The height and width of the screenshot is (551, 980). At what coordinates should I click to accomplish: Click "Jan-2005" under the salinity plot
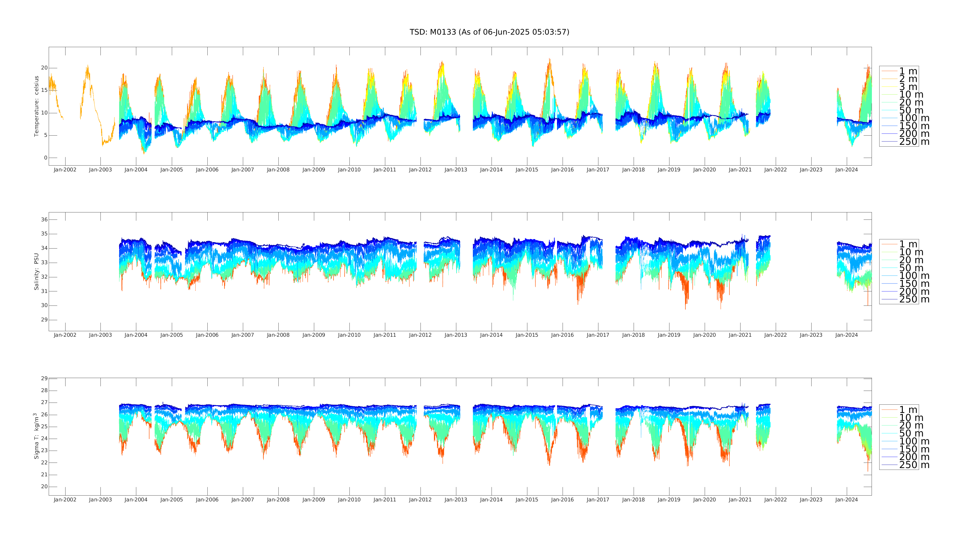[171, 335]
